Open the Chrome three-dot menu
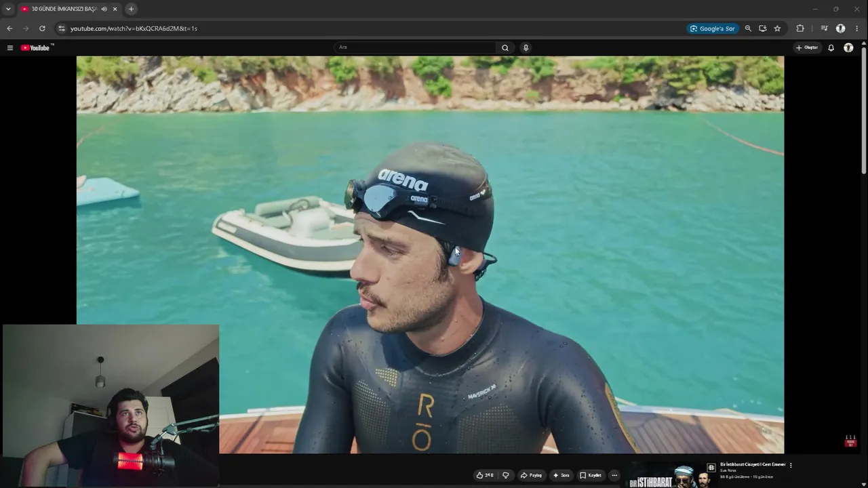This screenshot has height=488, width=868. click(856, 28)
